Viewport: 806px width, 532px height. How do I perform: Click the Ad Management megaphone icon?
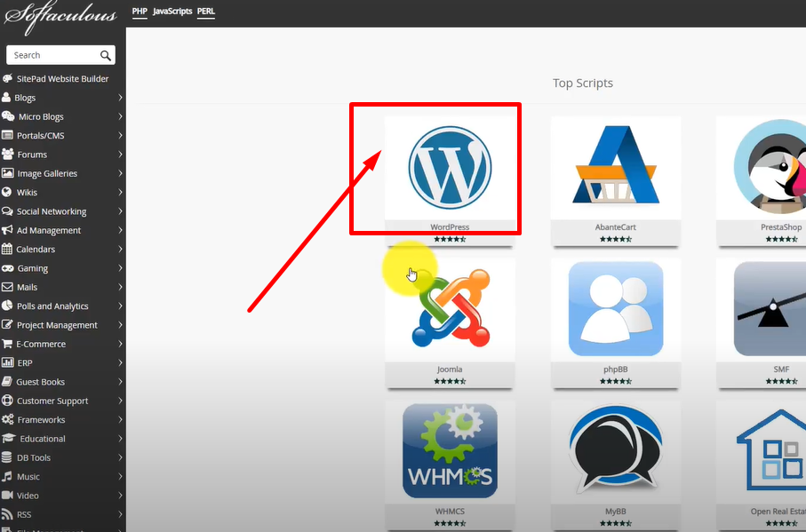coord(7,230)
